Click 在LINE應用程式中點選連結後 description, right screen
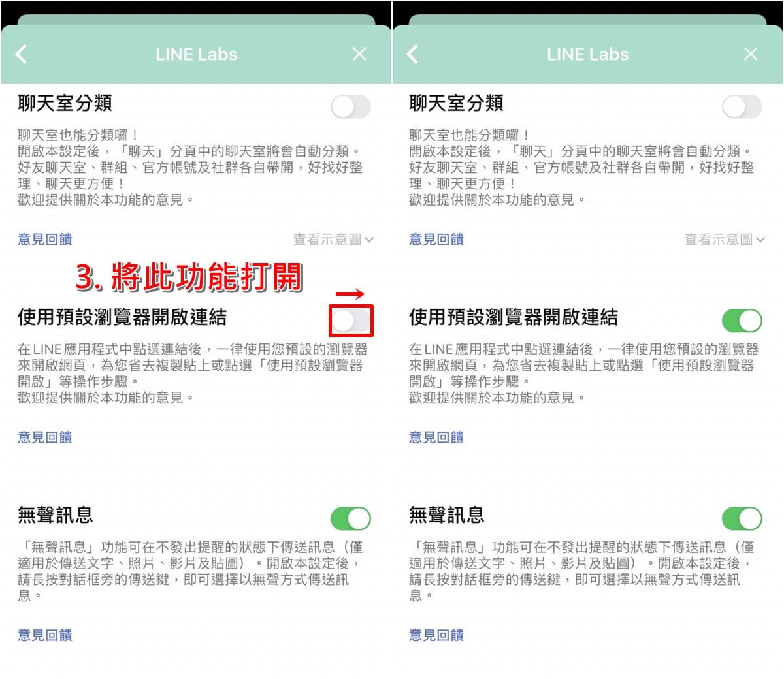This screenshot has width=784, height=679. point(584,373)
